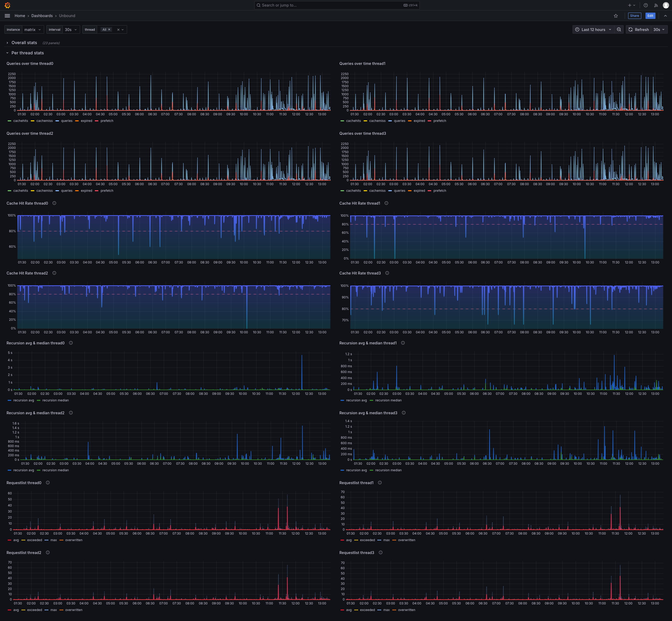This screenshot has width=672, height=621.
Task: Show info for Cache Hit Rate thread0
Action: [x=54, y=203]
